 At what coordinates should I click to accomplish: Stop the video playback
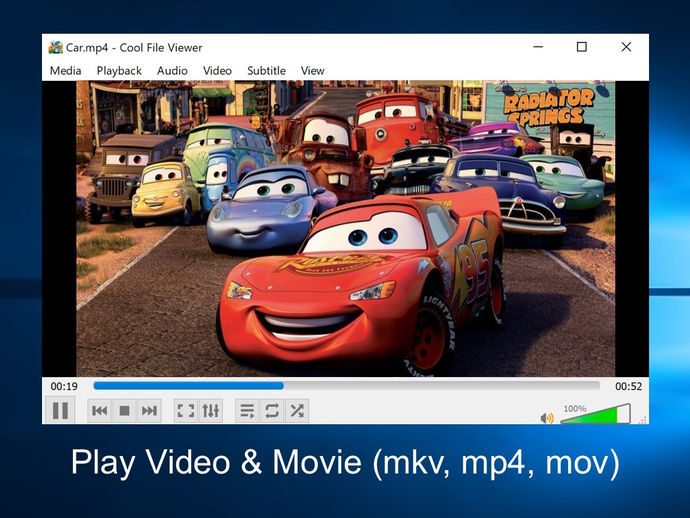[125, 411]
